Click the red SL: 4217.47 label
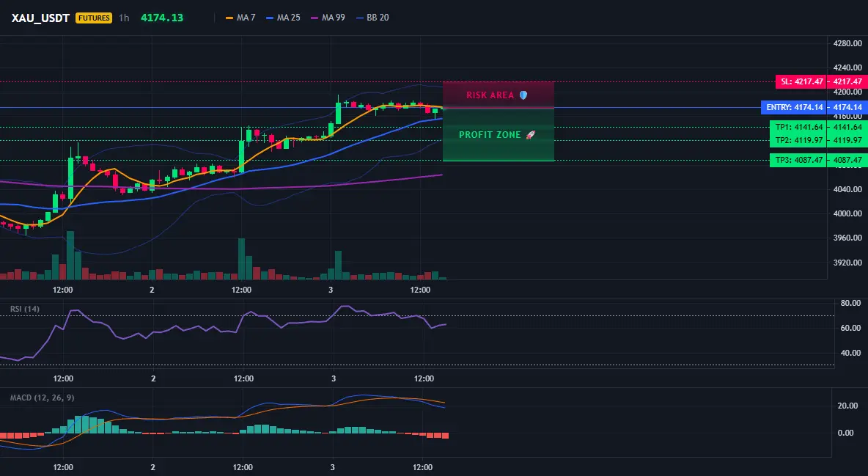The height and width of the screenshot is (476, 868). coord(801,81)
